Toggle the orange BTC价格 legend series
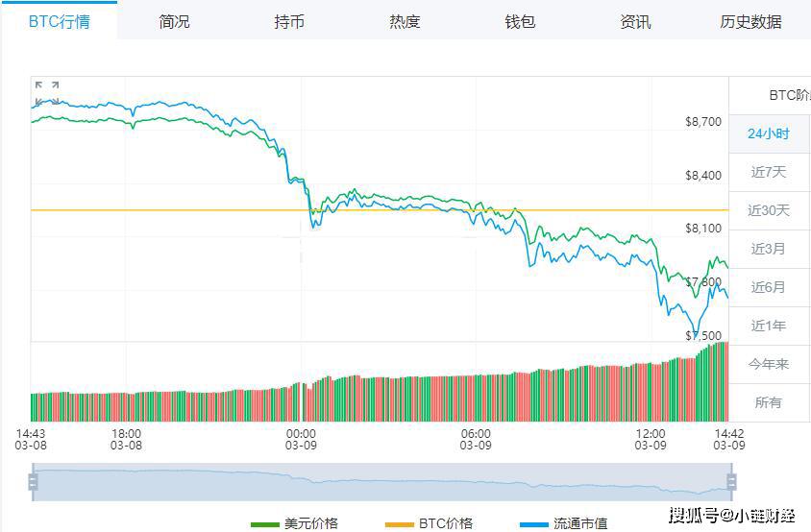The height and width of the screenshot is (532, 811). tap(429, 523)
